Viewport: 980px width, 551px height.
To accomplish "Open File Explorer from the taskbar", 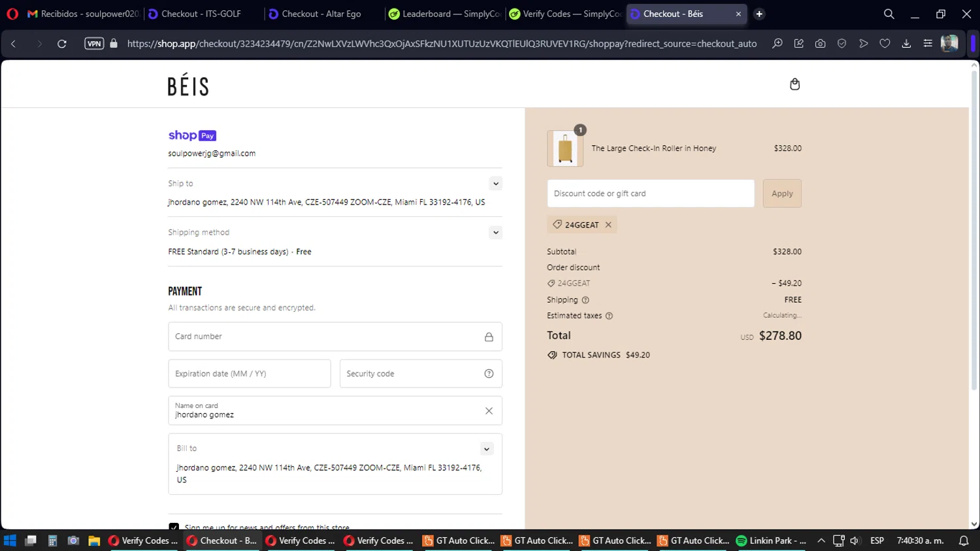I will pyautogui.click(x=94, y=541).
